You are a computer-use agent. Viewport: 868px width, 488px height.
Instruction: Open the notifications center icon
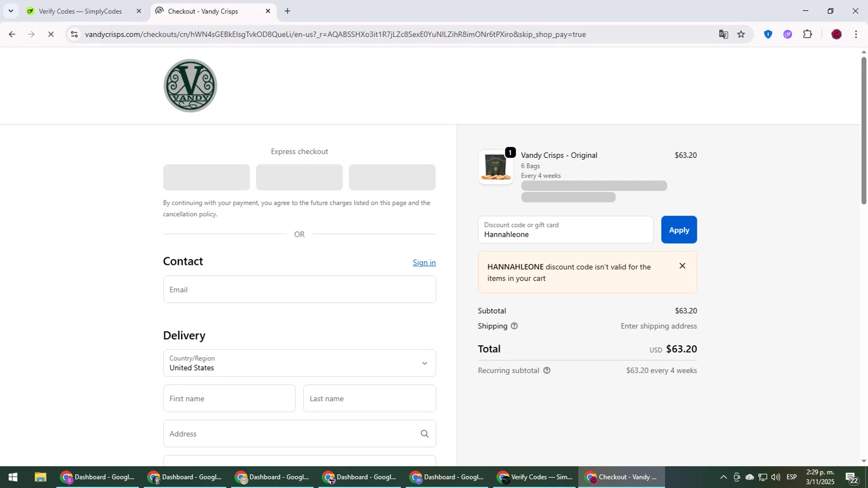tap(852, 478)
